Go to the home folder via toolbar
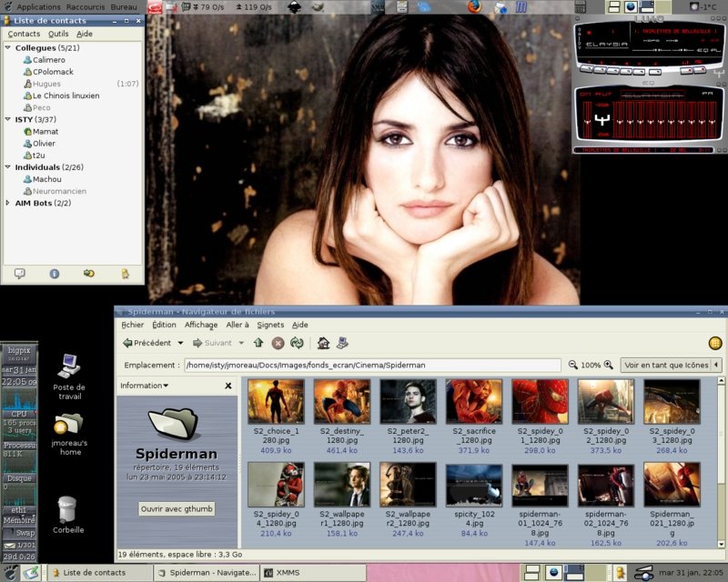Viewport: 728px width, 582px height. point(324,344)
